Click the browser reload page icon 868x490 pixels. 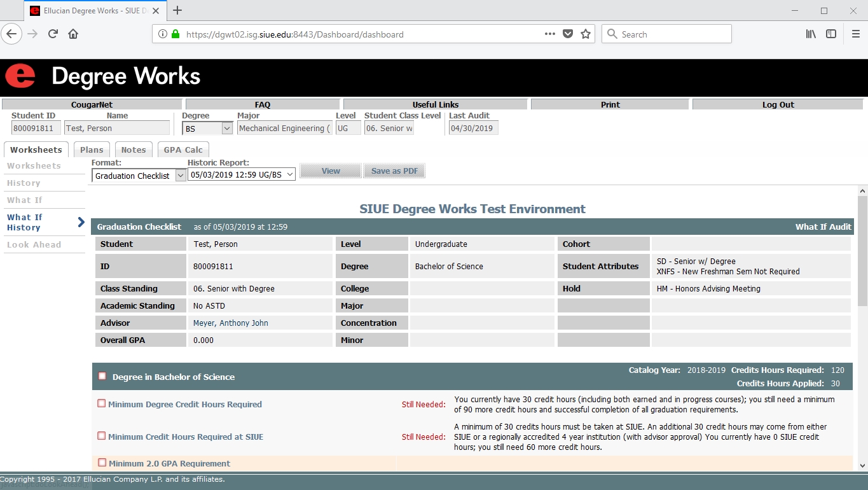click(53, 34)
